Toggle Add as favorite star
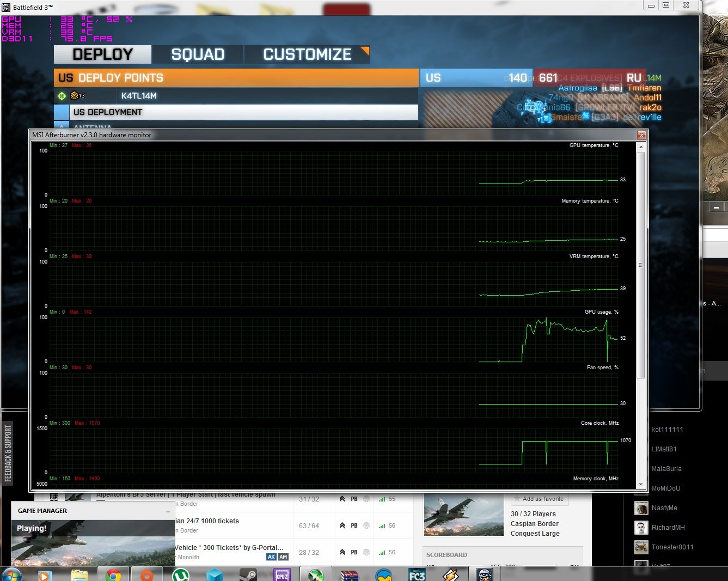Viewport: 728px width, 581px height. [517, 499]
